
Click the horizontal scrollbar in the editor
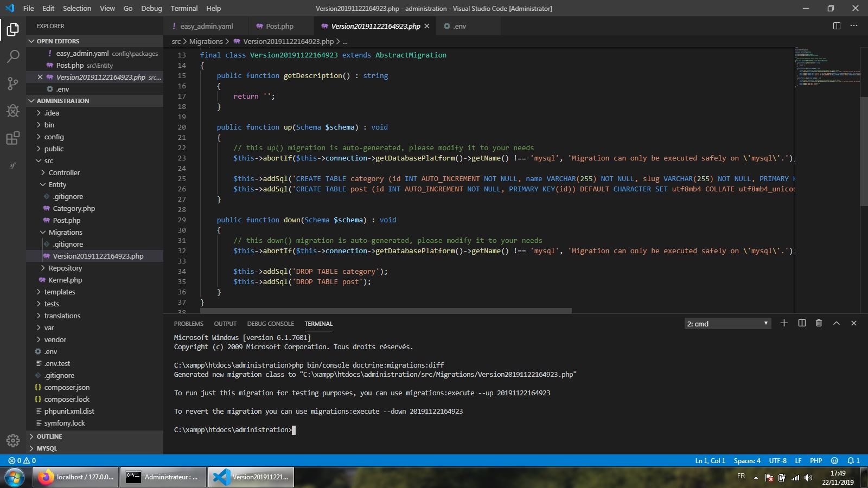[x=385, y=311]
